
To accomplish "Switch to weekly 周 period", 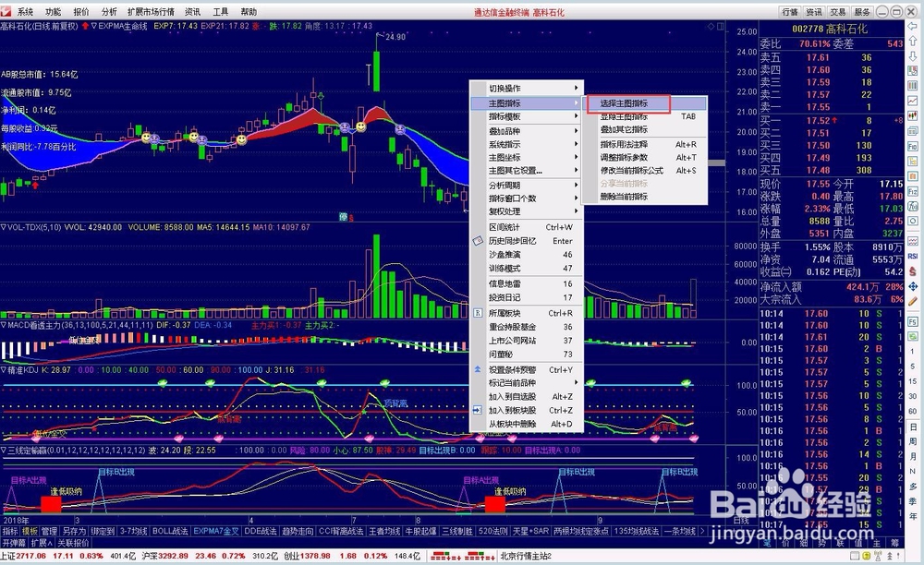I will 913,441.
